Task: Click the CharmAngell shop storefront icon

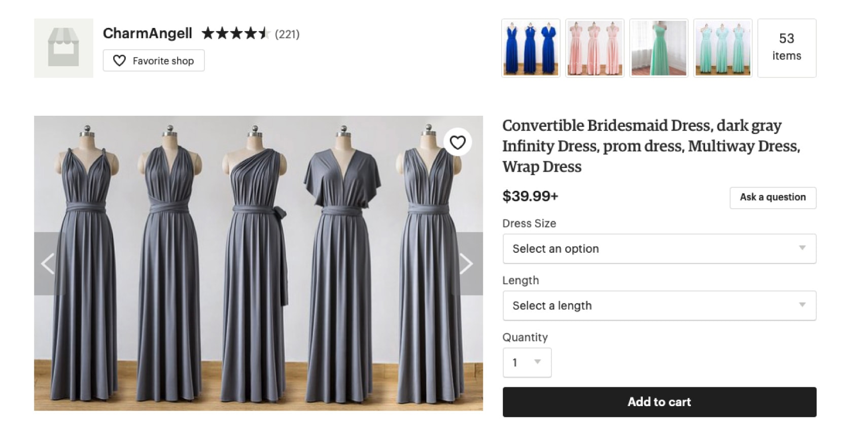Action: coord(63,47)
